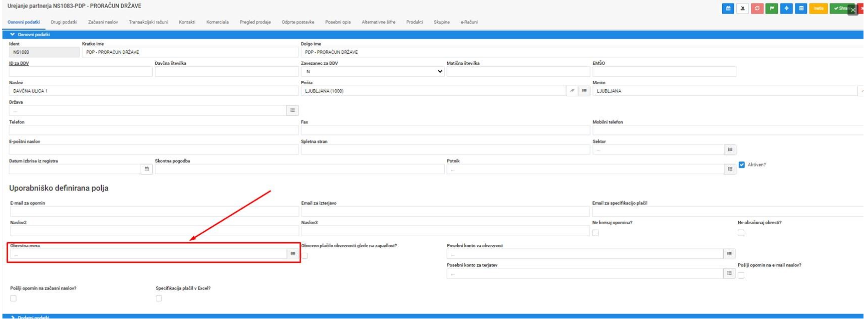
Task: Open the Sektor lookup list icon
Action: click(x=730, y=149)
